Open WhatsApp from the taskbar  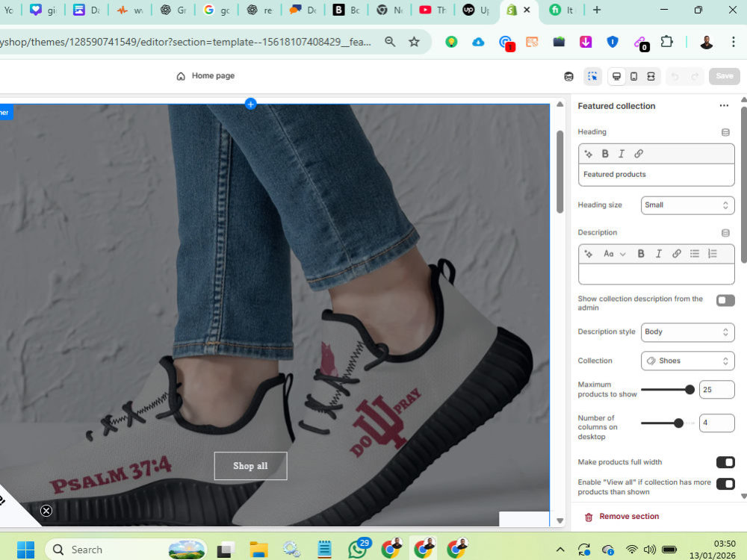[x=359, y=549]
